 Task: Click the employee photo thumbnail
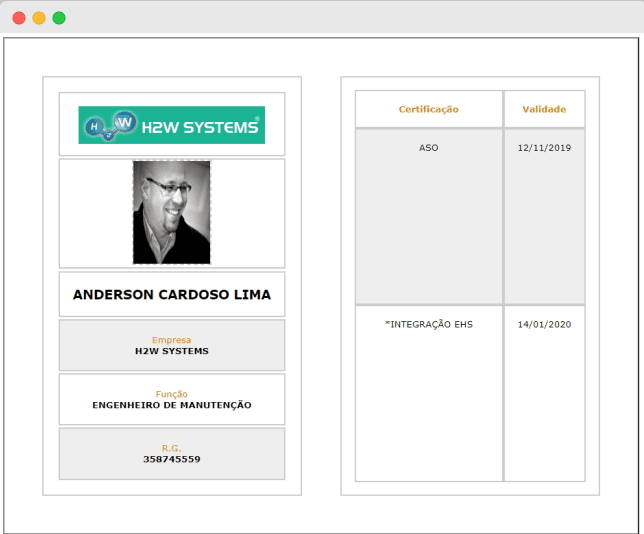172,212
